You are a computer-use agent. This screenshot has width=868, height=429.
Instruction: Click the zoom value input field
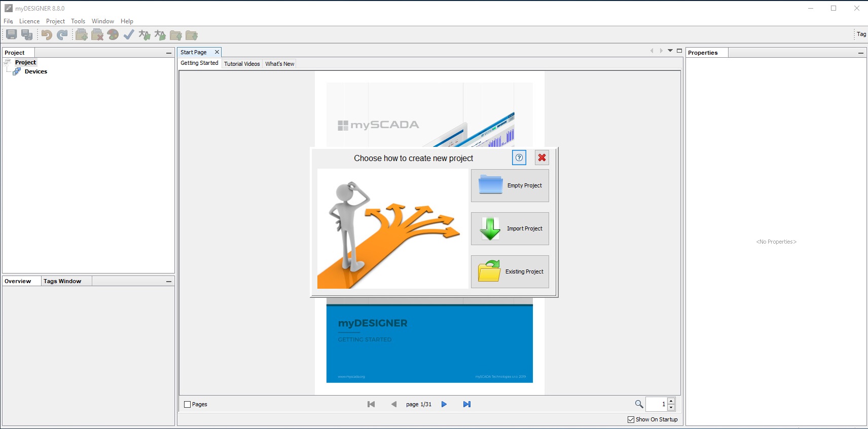click(657, 404)
